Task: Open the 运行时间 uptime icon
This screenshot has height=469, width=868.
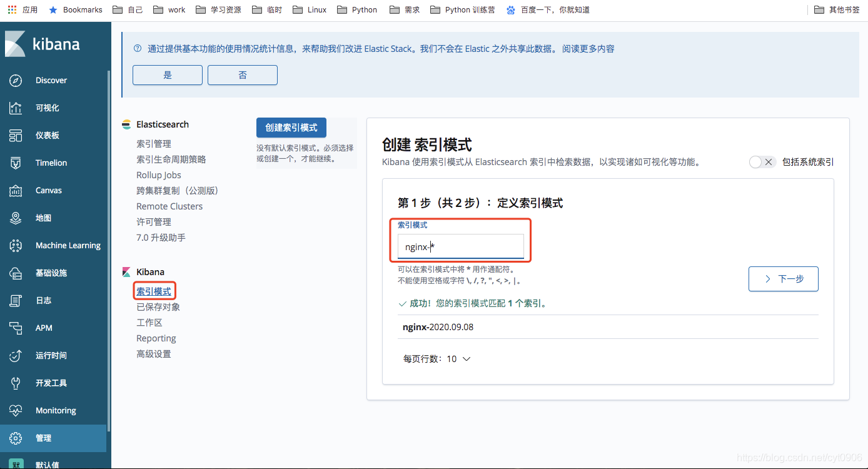Action: coord(16,355)
